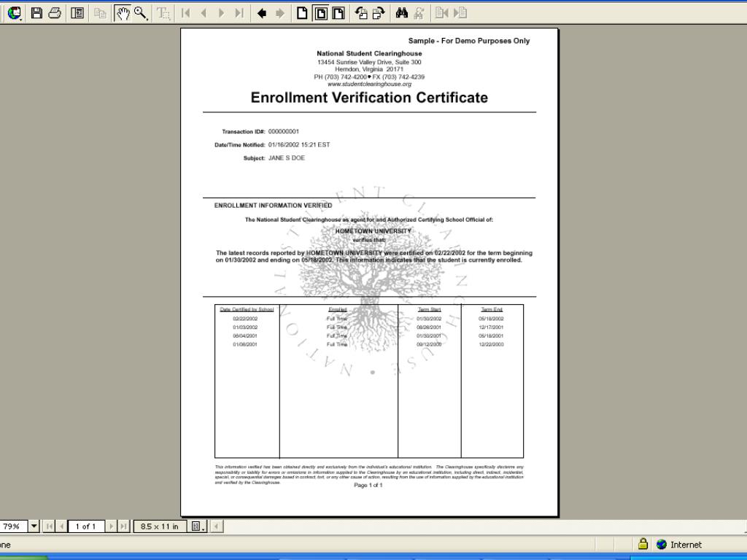The width and height of the screenshot is (747, 560).
Task: Switch view to Fit Width
Action: [338, 13]
